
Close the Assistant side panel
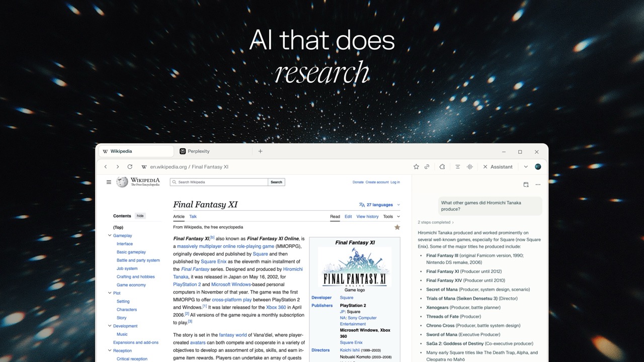[x=485, y=167]
